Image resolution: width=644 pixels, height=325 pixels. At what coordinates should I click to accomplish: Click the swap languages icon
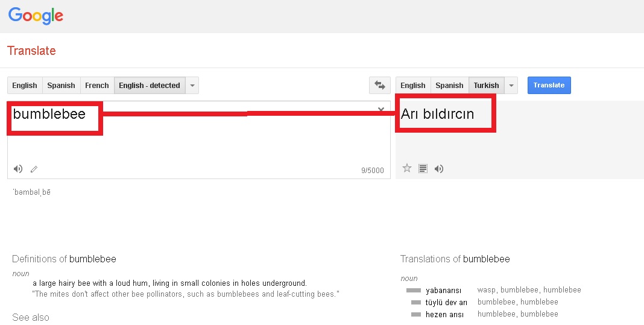379,86
